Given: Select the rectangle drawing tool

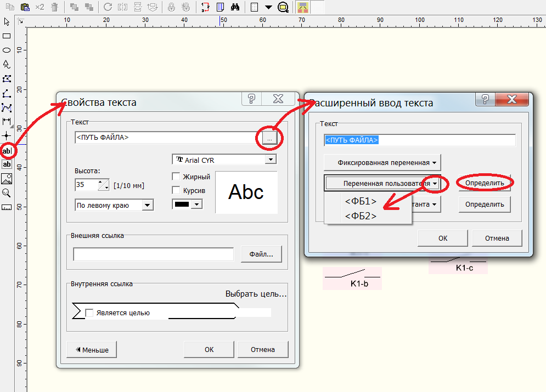Looking at the screenshot, I should point(7,36).
